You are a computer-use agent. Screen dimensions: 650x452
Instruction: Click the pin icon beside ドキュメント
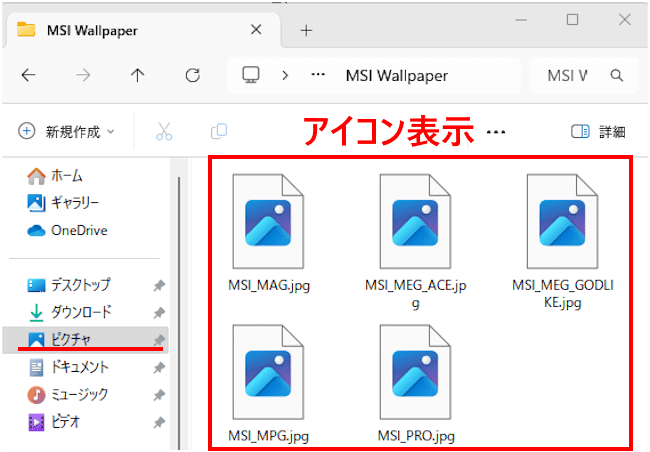159,367
